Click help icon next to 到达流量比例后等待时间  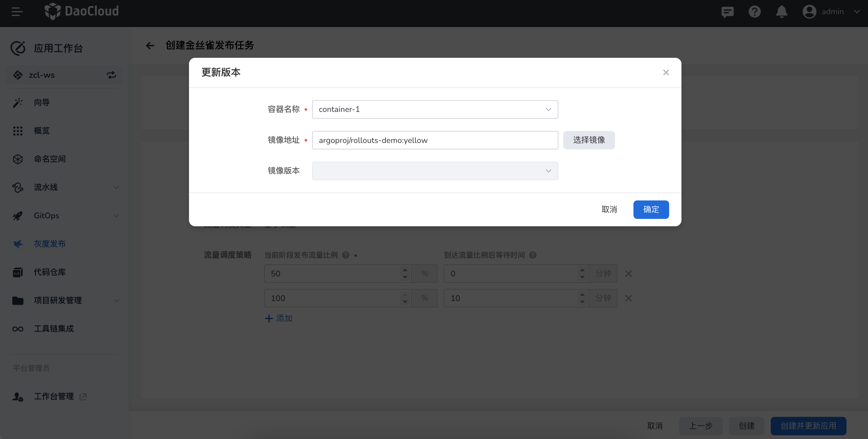click(533, 255)
